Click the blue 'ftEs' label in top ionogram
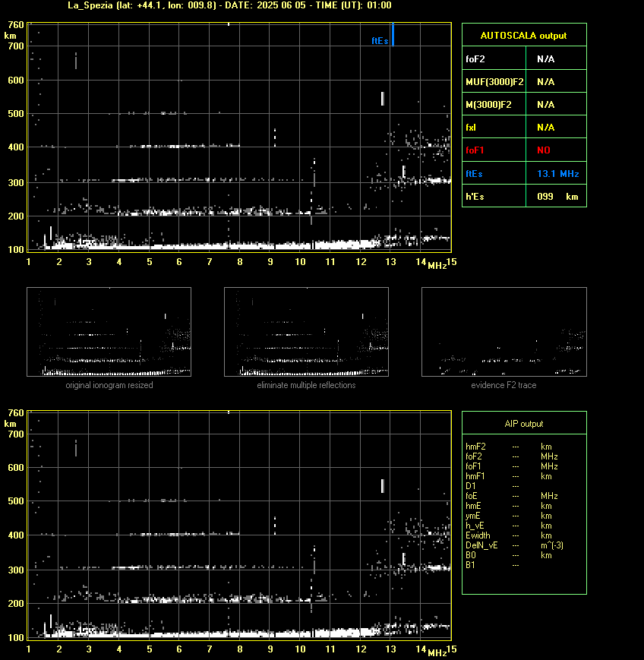Screen dimensions: 644x660 coord(380,41)
